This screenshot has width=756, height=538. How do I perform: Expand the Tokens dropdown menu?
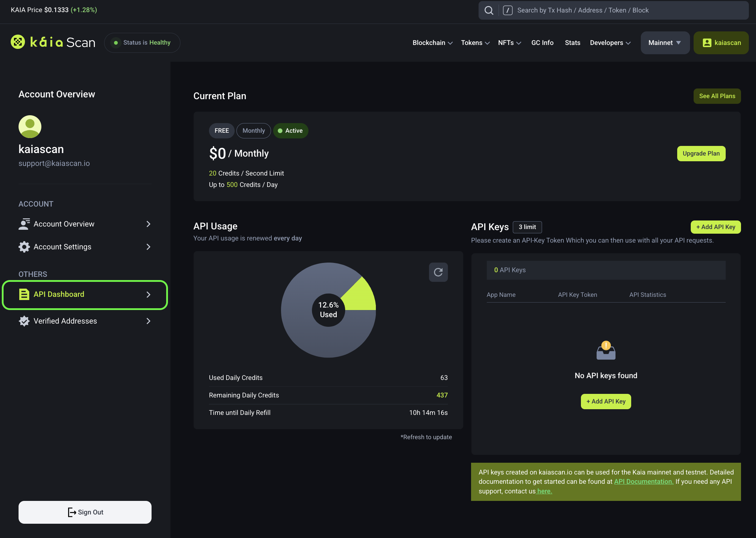[x=475, y=42]
